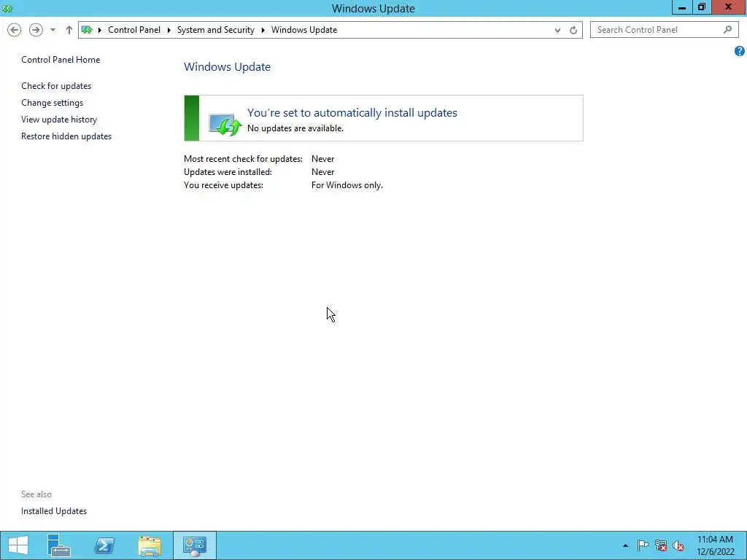Viewport: 747px width, 560px height.
Task: Click 'For Windows only.' value
Action: pos(347,184)
